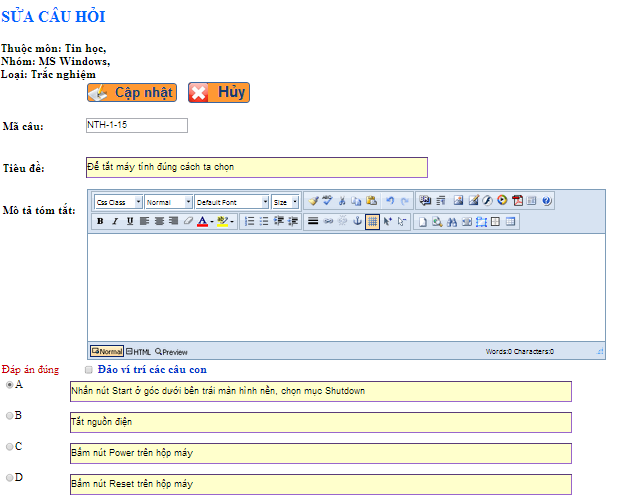This screenshot has height=495, width=624.
Task: Click the Cập nhật update button
Action: pos(132,93)
